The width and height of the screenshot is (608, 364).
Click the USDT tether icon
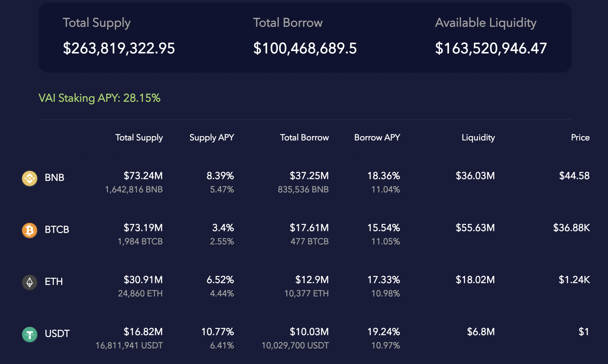point(30,334)
